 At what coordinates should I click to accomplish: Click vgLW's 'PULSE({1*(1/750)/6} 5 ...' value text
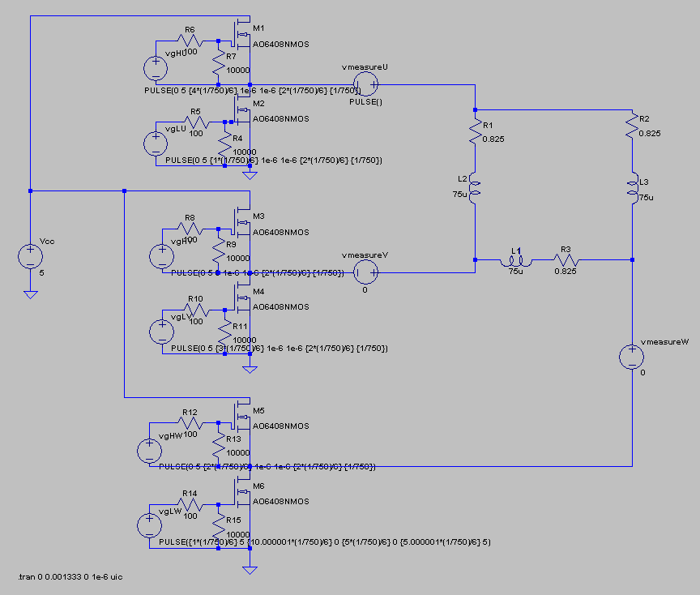pos(325,542)
